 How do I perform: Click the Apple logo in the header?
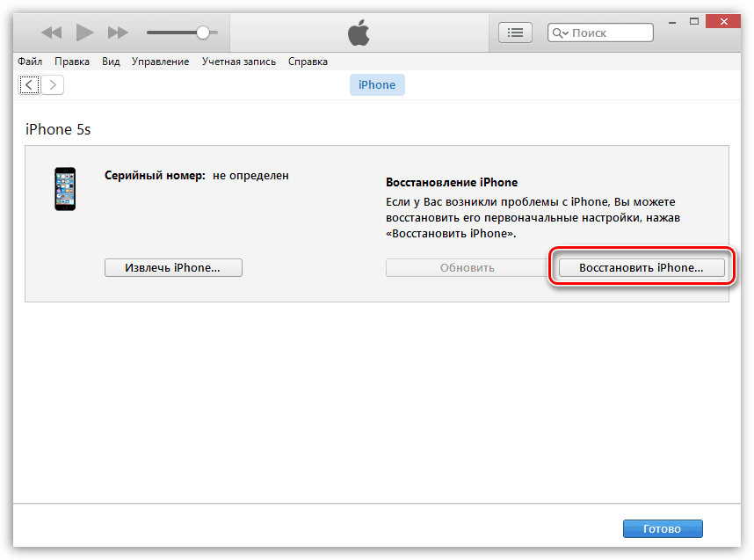coord(359,33)
